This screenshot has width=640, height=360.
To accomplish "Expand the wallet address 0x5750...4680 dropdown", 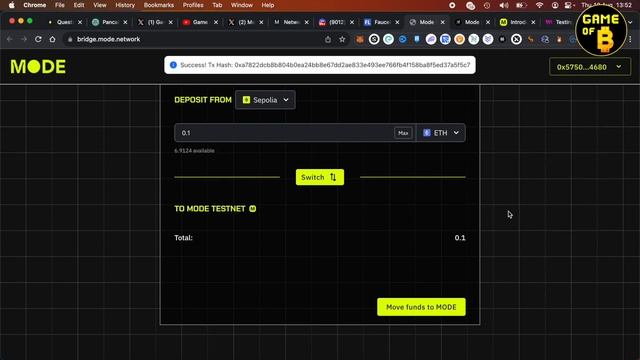I will (x=590, y=67).
